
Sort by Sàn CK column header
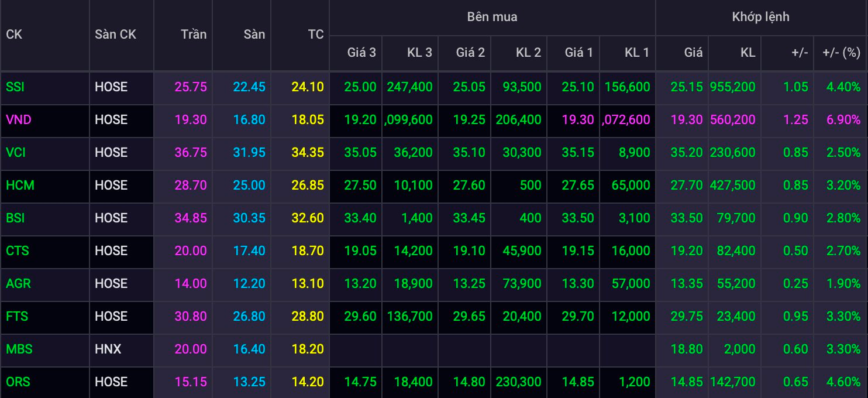(x=115, y=35)
